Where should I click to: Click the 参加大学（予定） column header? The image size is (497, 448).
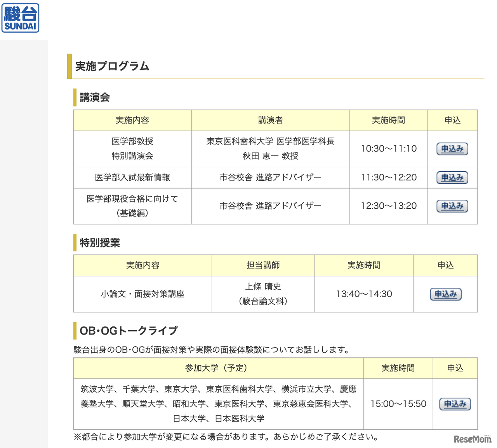point(218,368)
